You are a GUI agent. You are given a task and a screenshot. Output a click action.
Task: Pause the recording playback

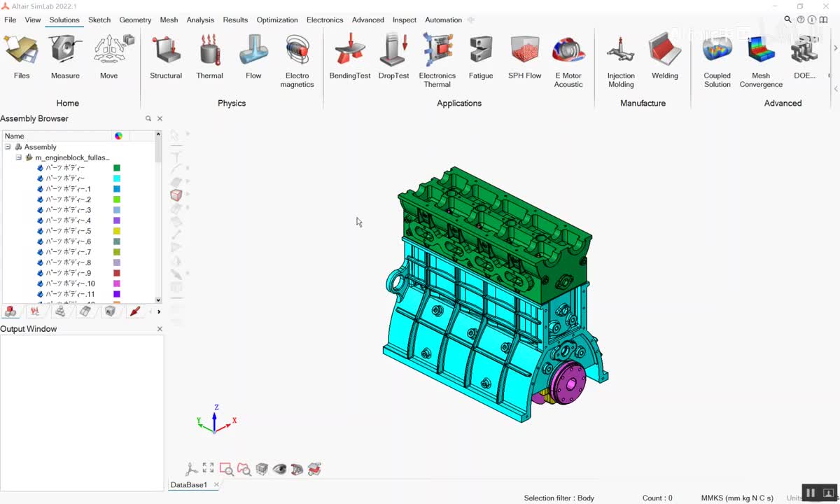point(811,493)
